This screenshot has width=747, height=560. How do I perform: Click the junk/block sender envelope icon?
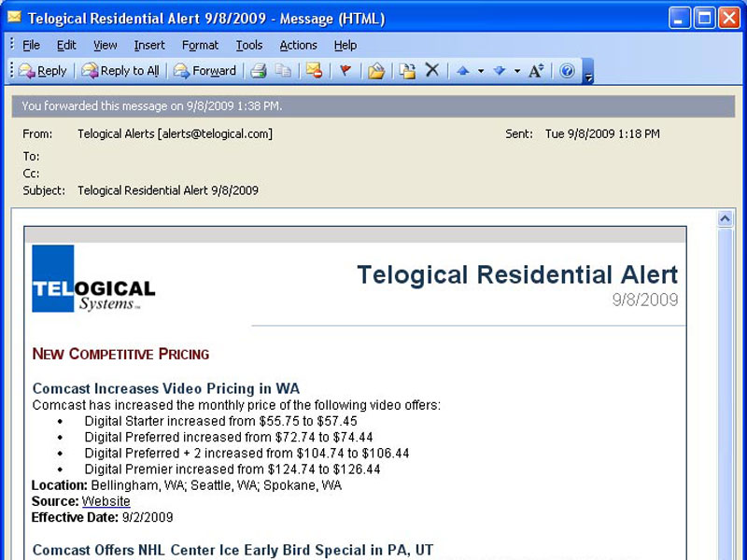(315, 71)
